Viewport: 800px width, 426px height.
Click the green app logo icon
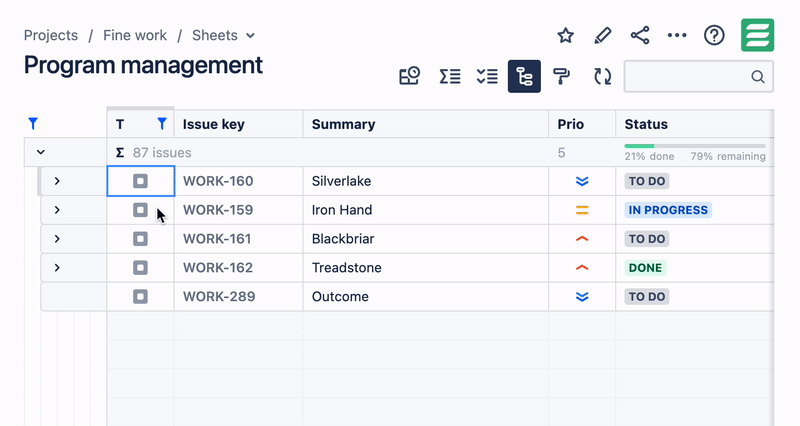pos(758,35)
